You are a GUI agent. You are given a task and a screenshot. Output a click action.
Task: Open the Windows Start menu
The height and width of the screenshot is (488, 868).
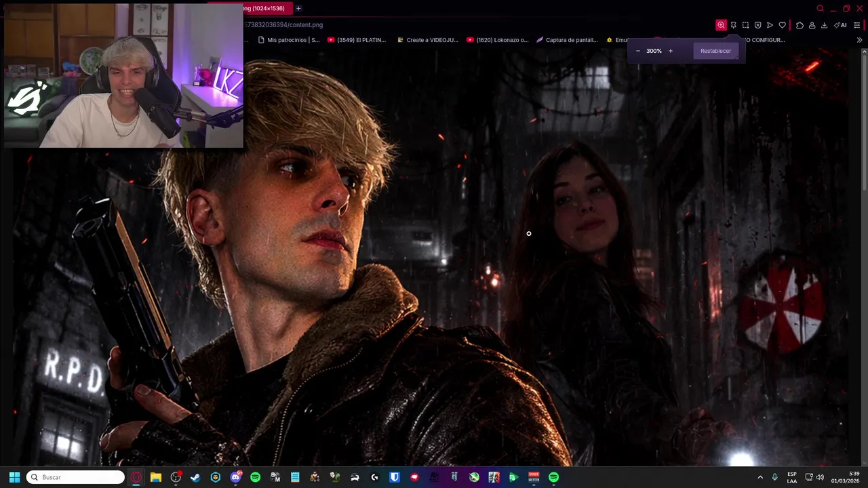pyautogui.click(x=14, y=477)
